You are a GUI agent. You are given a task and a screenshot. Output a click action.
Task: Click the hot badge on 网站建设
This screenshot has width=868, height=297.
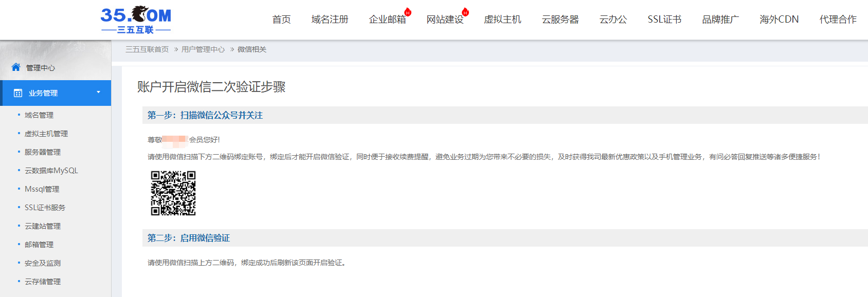pos(465,12)
